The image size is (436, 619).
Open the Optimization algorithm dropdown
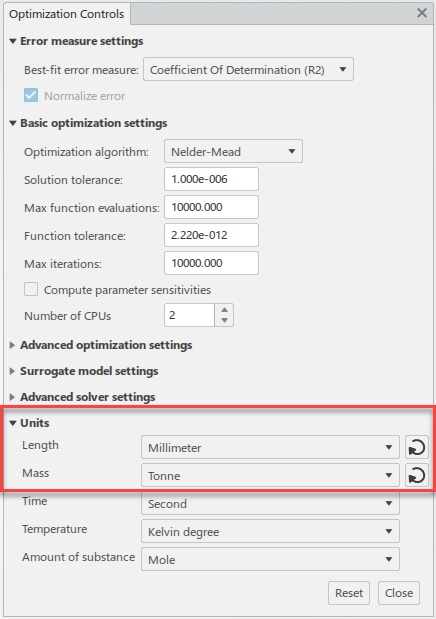(x=233, y=151)
